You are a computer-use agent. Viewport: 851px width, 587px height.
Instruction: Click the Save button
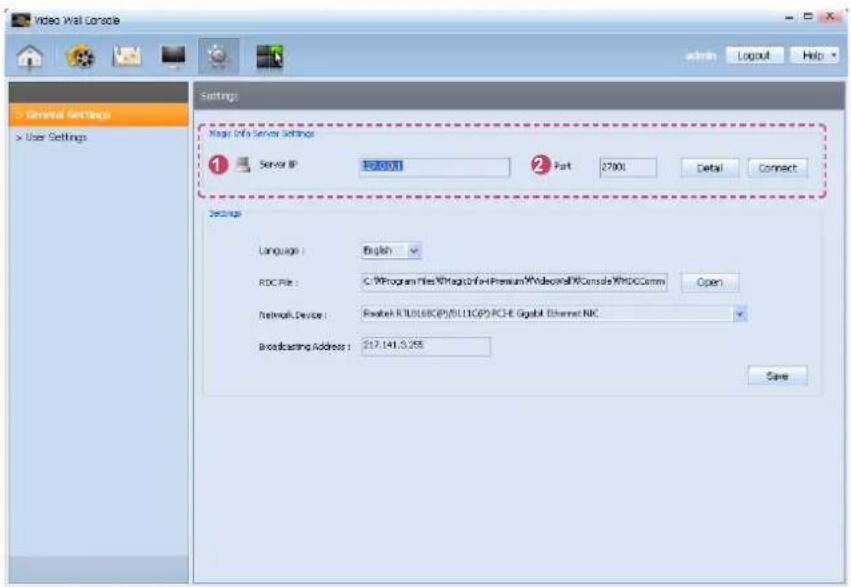pyautogui.click(x=777, y=376)
